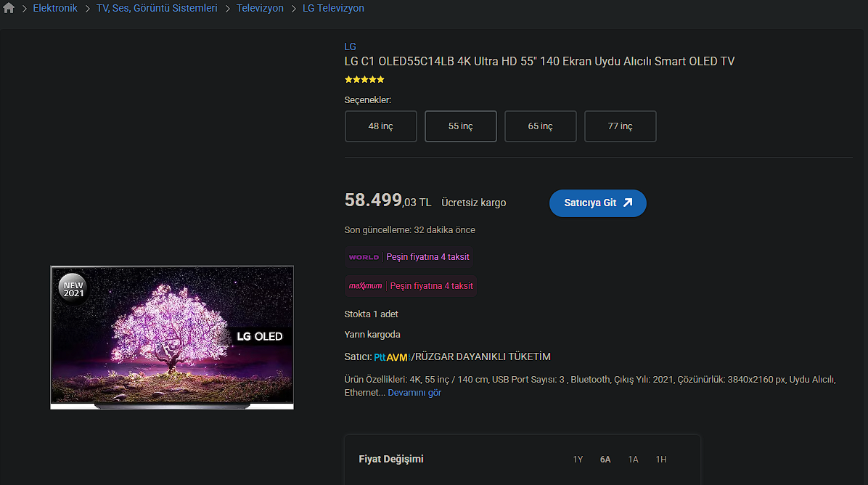Switch price chart to 1H

tap(661, 460)
